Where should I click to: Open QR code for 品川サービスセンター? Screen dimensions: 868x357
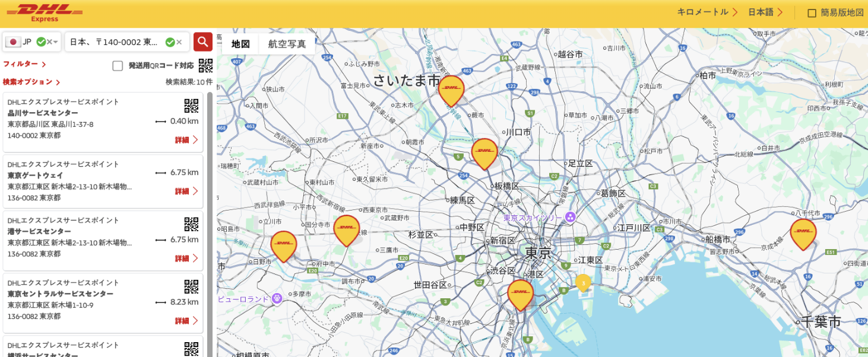pyautogui.click(x=191, y=106)
